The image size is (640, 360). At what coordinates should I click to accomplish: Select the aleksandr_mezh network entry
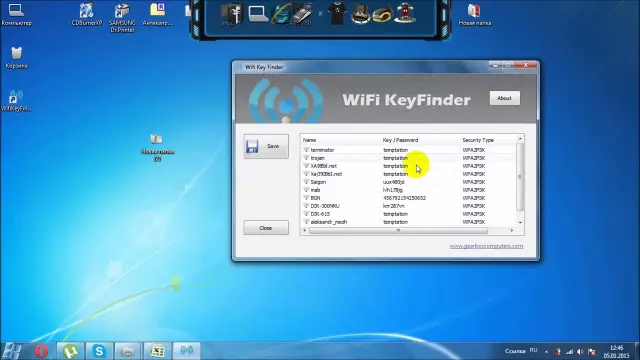[x=409, y=222]
